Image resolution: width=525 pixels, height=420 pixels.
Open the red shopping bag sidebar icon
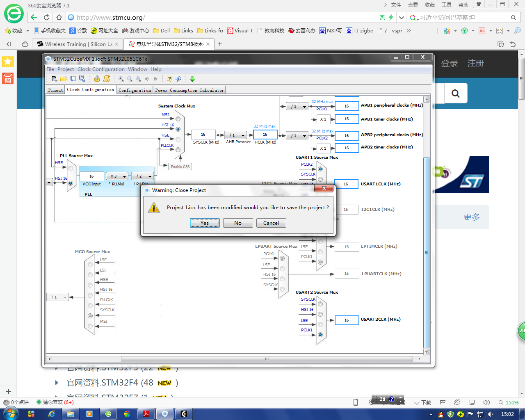point(8,78)
